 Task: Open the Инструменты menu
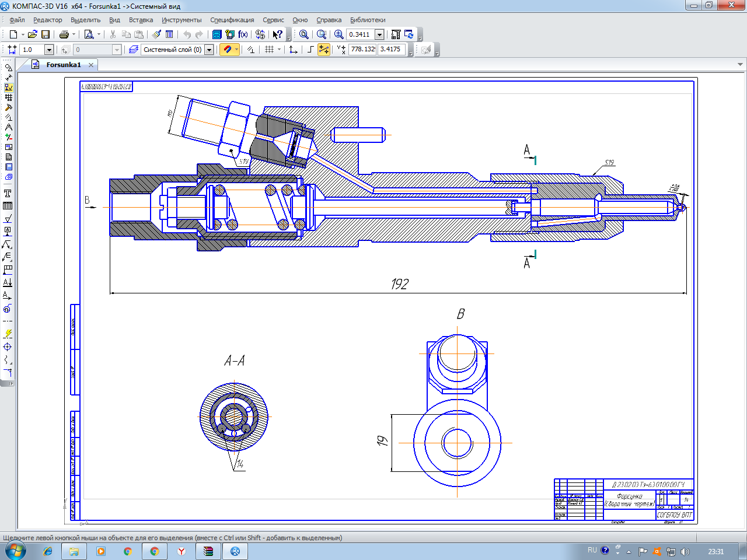pyautogui.click(x=181, y=20)
